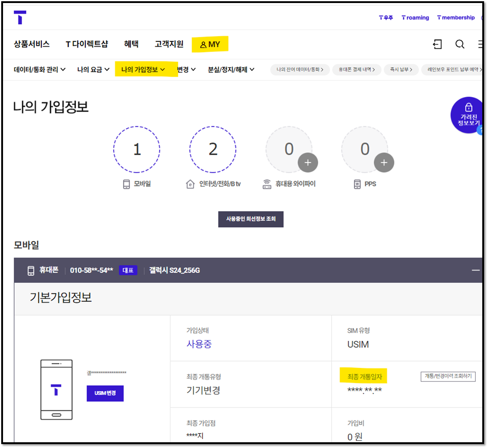Screen dimensions: 488x448
Task: Click the 0 원 가입비 value
Action: [355, 437]
